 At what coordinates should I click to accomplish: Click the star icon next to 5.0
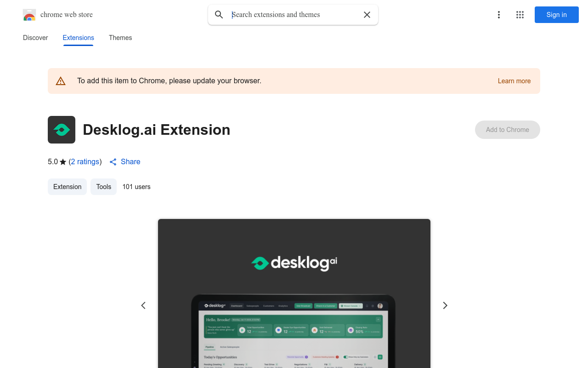(x=63, y=162)
